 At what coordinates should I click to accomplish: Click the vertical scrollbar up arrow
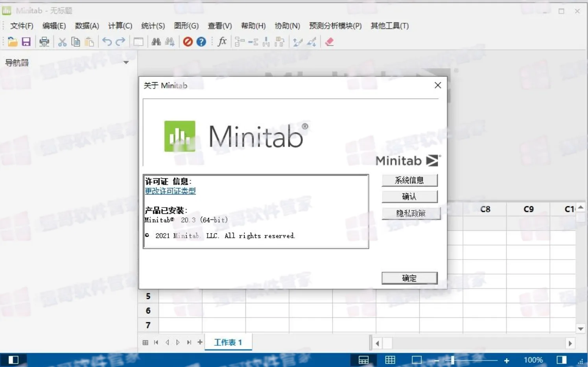tap(581, 207)
